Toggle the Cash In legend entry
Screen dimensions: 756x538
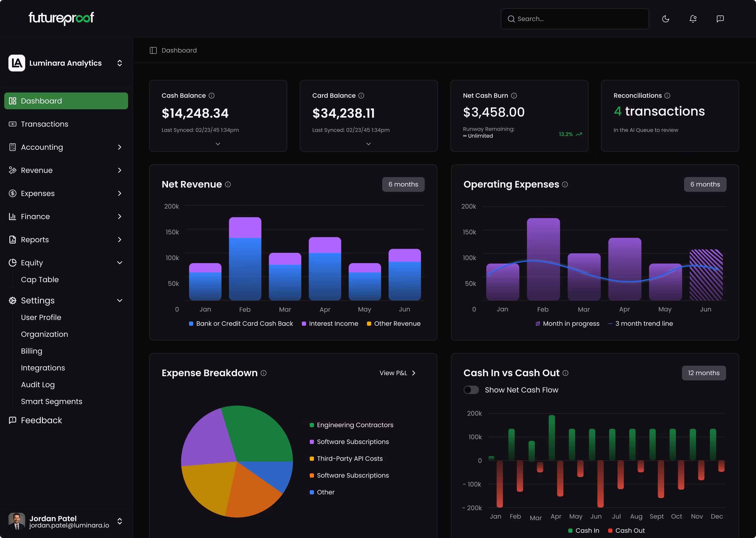584,530
